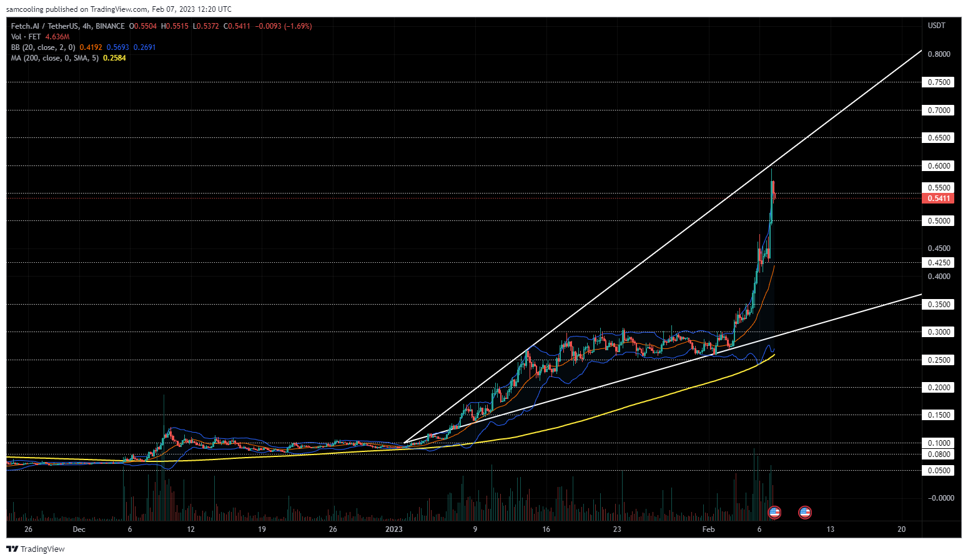Select the MA (200, close, 0, SMA, 5) label
Screen dimensions: 968x560
click(55, 58)
